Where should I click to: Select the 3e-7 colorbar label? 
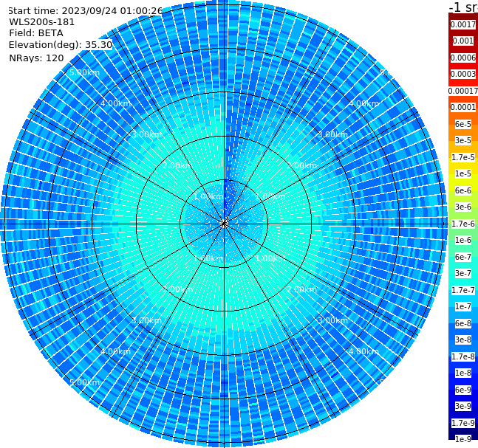pos(463,273)
